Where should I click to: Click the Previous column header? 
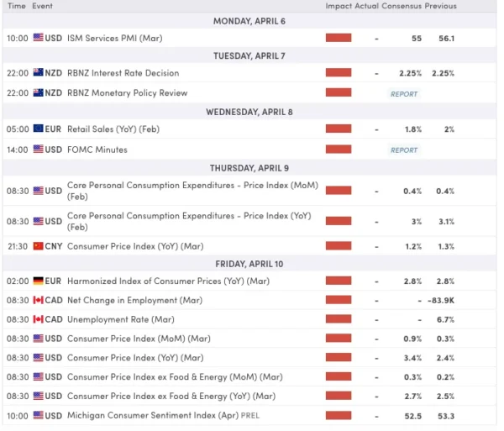coord(441,6)
